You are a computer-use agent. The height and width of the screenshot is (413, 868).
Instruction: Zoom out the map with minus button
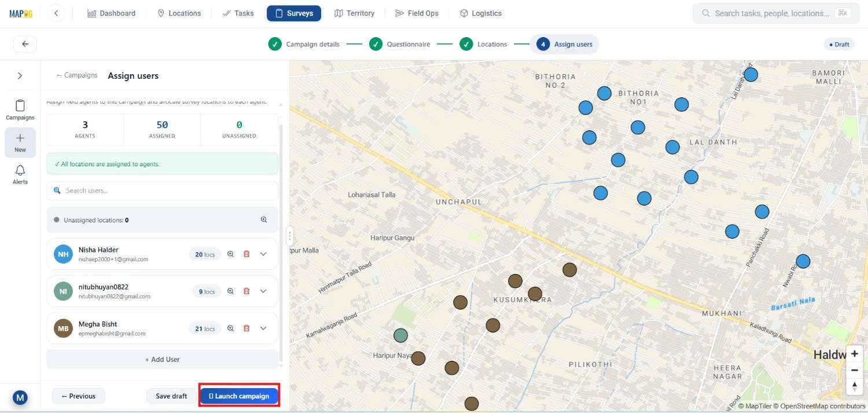[854, 370]
